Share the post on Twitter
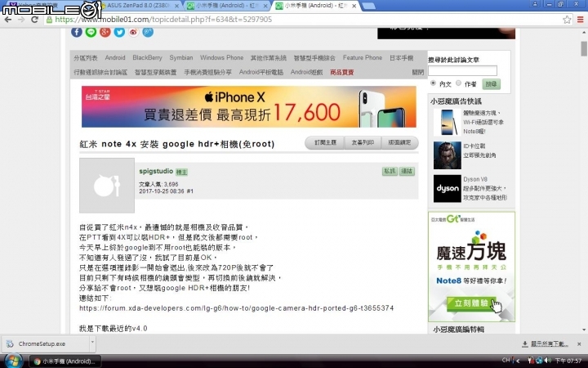The height and width of the screenshot is (368, 588). (119, 32)
